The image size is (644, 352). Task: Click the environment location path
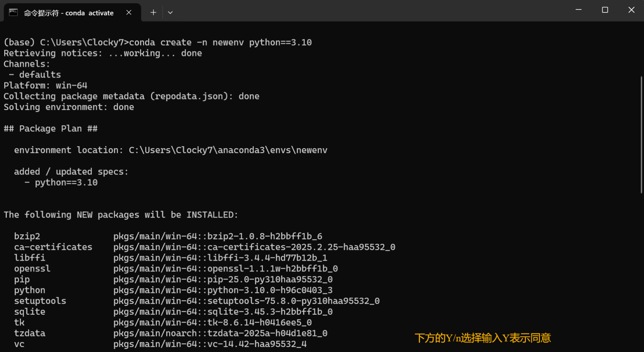click(x=228, y=150)
